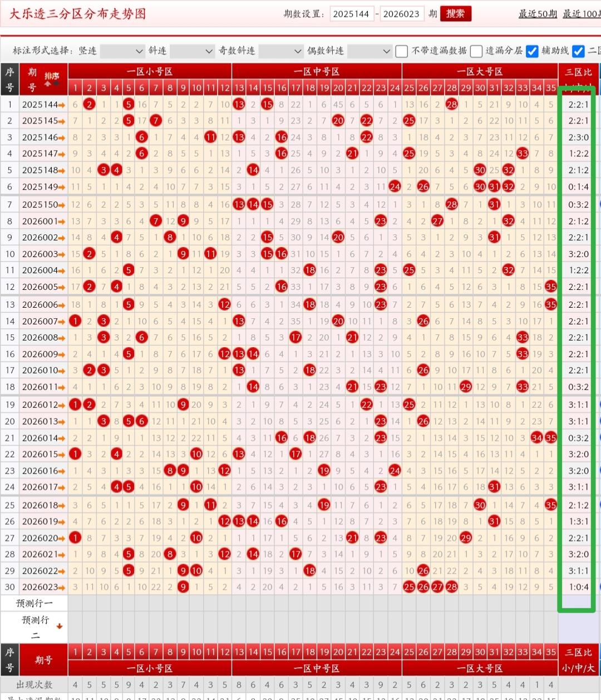Open the 最近50期 link

(538, 14)
